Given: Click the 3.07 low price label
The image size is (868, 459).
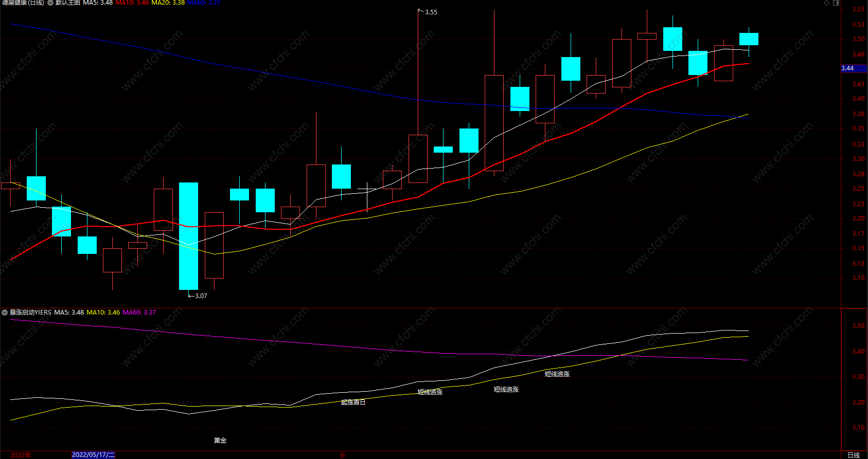Looking at the screenshot, I should click(x=201, y=296).
